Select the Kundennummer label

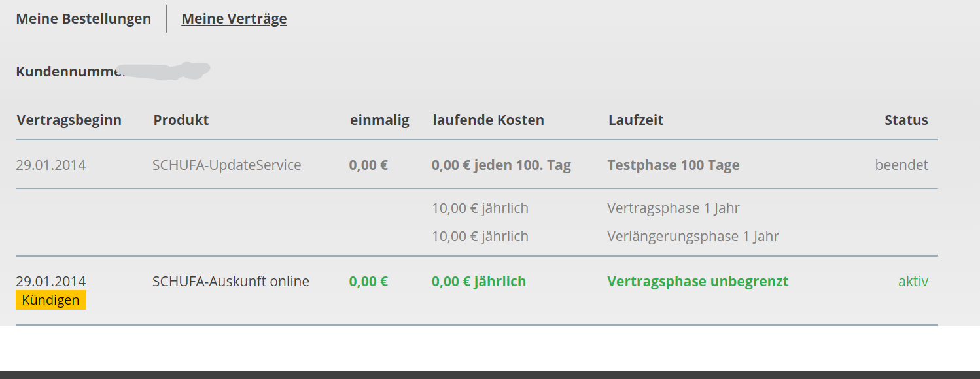(x=71, y=71)
